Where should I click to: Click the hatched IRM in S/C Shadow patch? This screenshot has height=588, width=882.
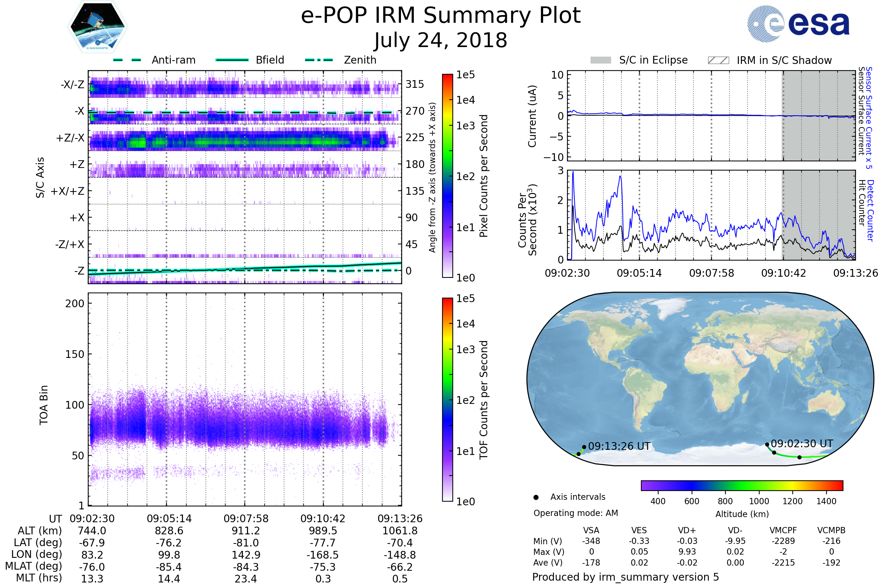pyautogui.click(x=718, y=60)
